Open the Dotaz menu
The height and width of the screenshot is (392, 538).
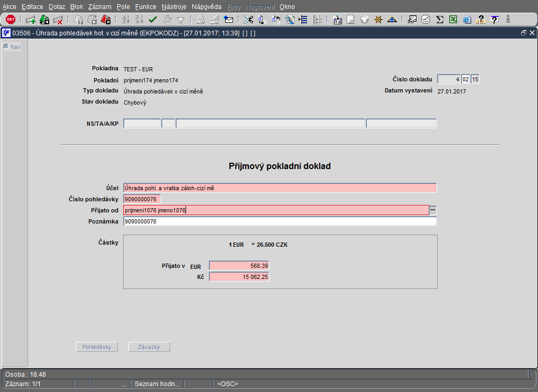[x=57, y=7]
